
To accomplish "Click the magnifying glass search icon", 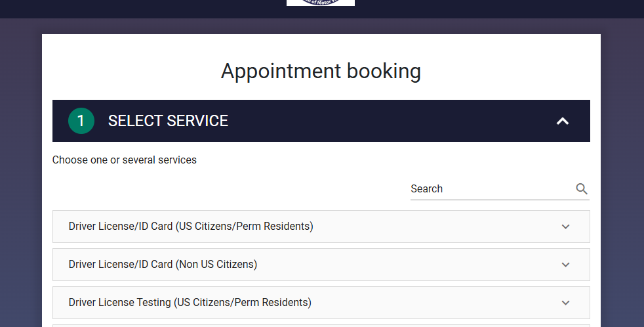I will click(581, 189).
